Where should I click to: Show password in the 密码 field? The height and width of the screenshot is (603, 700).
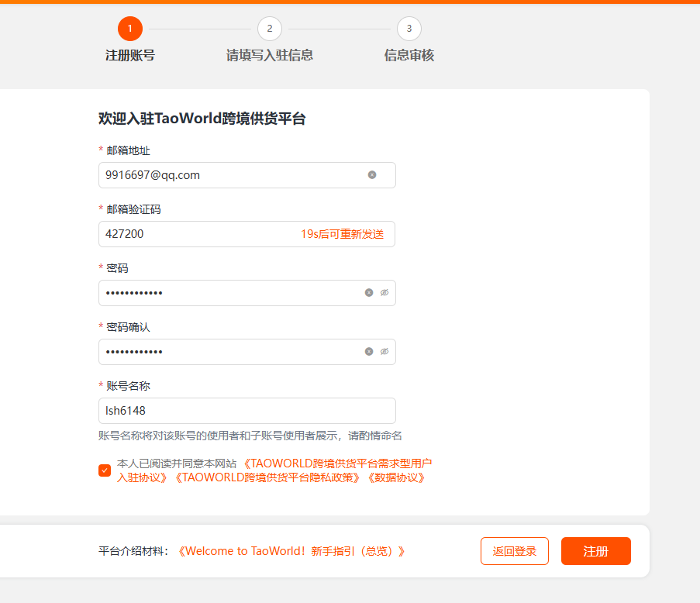pyautogui.click(x=384, y=293)
